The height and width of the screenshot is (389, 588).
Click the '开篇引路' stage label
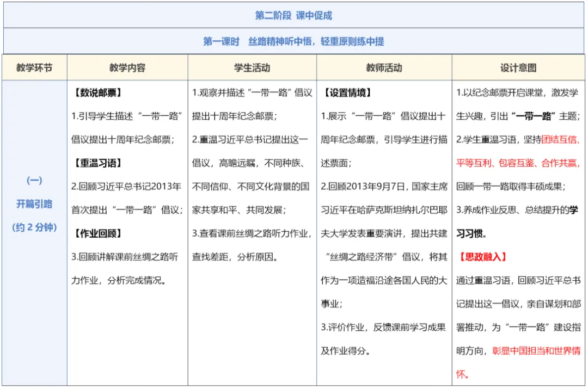pyautogui.click(x=34, y=204)
